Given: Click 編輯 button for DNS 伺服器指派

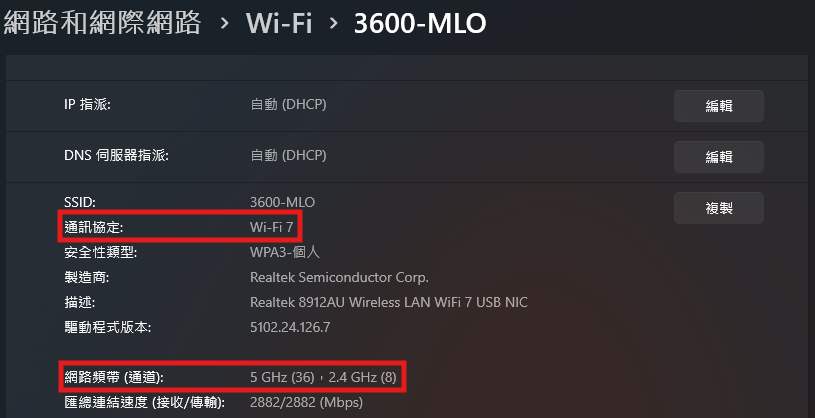Looking at the screenshot, I should click(718, 156).
